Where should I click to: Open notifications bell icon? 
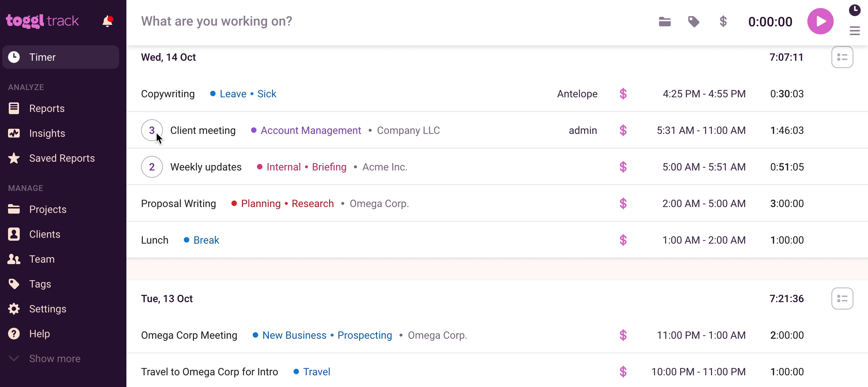click(x=107, y=22)
